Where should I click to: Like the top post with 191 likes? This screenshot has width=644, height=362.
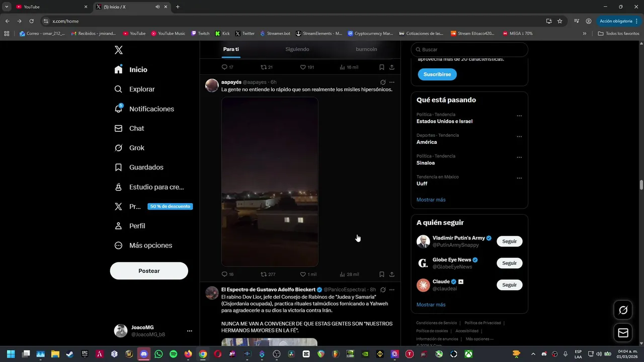(x=307, y=67)
